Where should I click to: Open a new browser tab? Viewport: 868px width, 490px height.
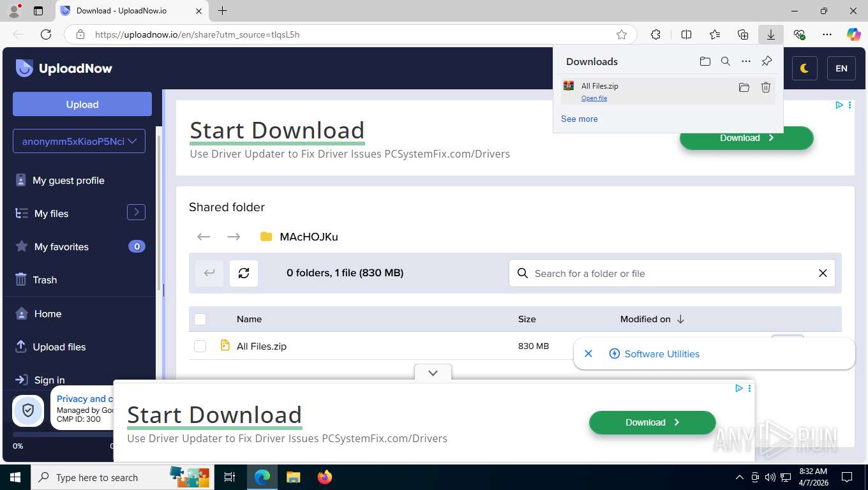(222, 11)
